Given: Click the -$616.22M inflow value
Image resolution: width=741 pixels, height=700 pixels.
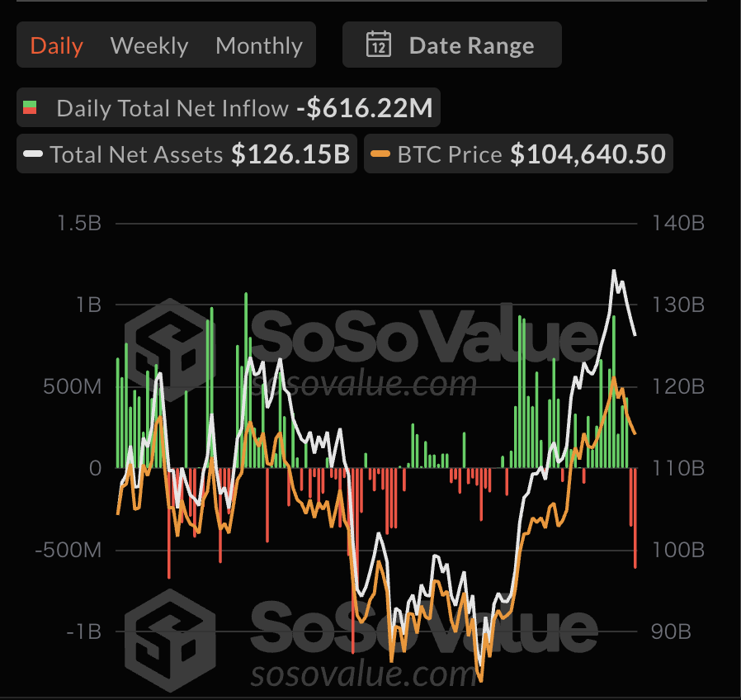Looking at the screenshot, I should pyautogui.click(x=365, y=108).
